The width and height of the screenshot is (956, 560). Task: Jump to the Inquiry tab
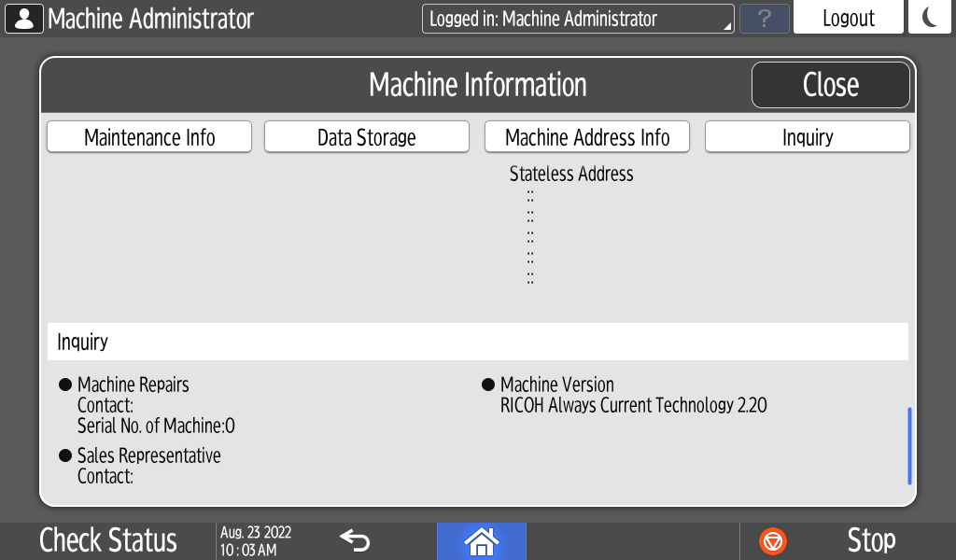pyautogui.click(x=807, y=137)
